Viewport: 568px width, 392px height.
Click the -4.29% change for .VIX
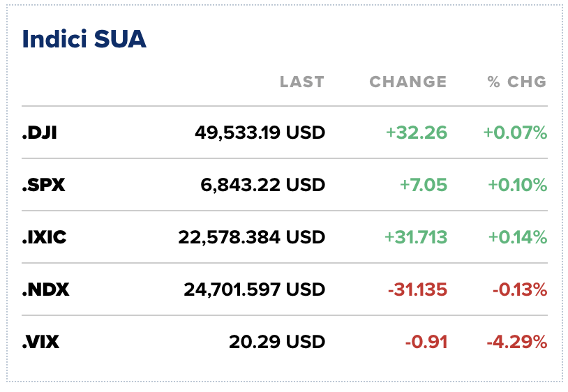pyautogui.click(x=516, y=342)
